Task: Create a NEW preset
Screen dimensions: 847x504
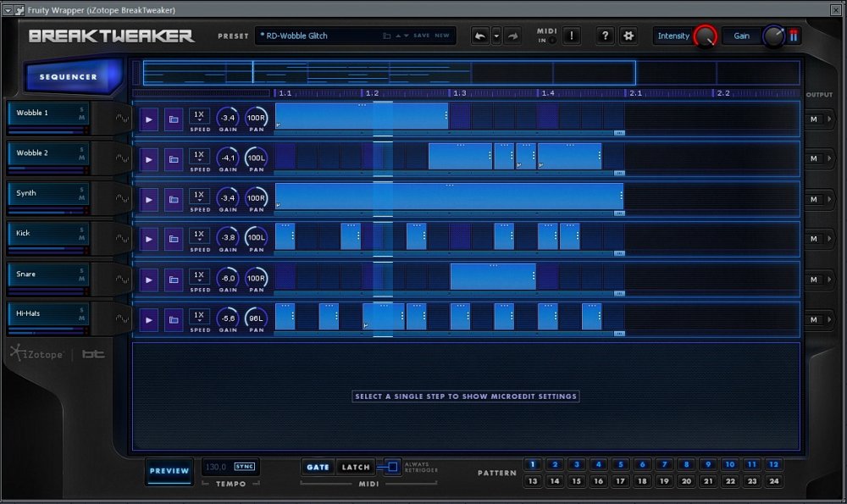Action: click(442, 36)
